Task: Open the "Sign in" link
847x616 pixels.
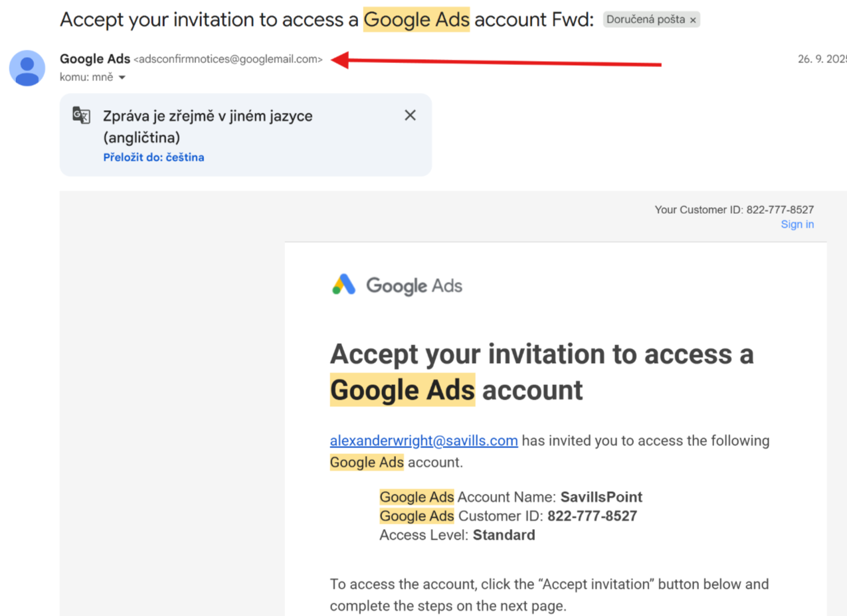Action: click(797, 224)
